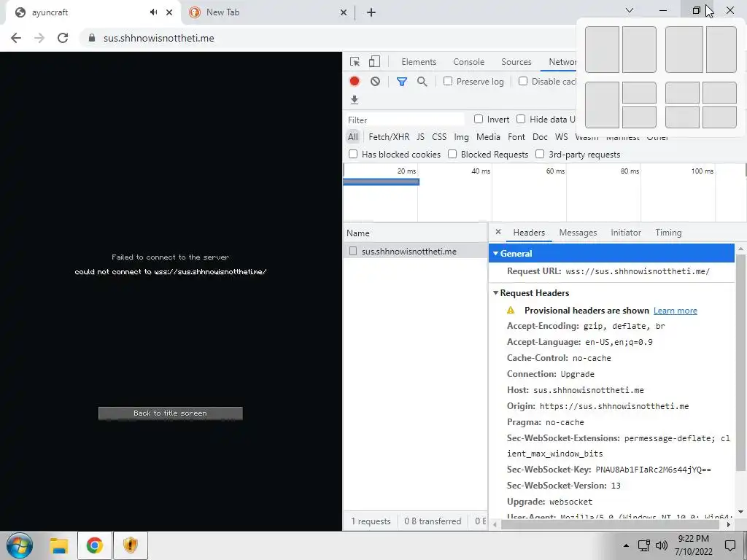Check the Invert filter checkbox
This screenshot has height=560, width=747.
pyautogui.click(x=479, y=119)
